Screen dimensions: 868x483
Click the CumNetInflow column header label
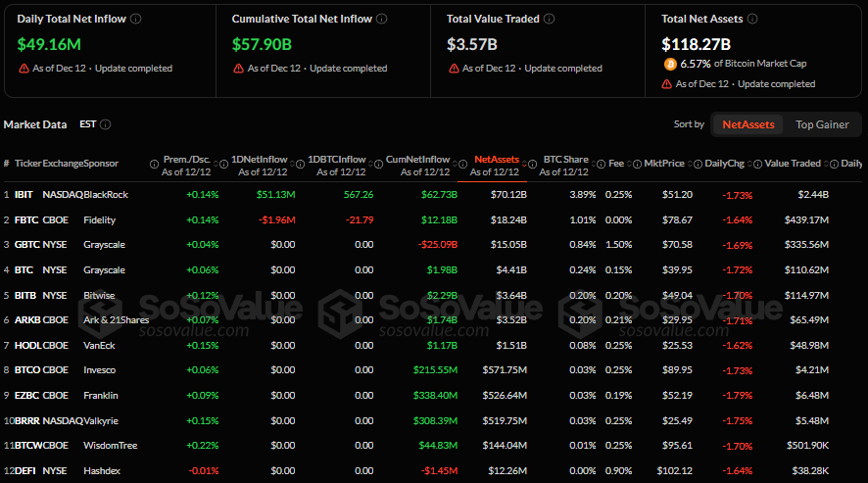click(x=418, y=160)
